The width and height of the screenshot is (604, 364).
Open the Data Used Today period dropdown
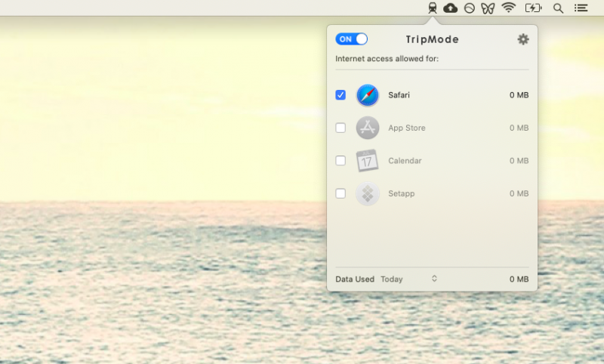pyautogui.click(x=409, y=279)
